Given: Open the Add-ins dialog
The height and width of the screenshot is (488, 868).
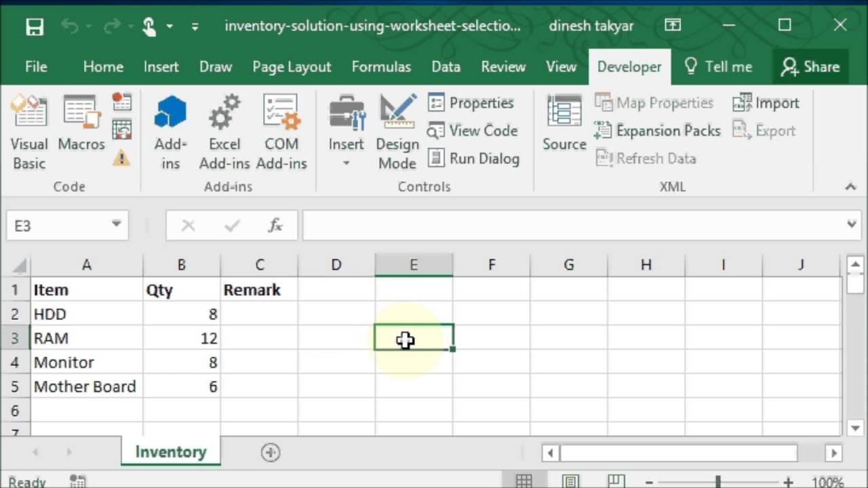Looking at the screenshot, I should (170, 132).
